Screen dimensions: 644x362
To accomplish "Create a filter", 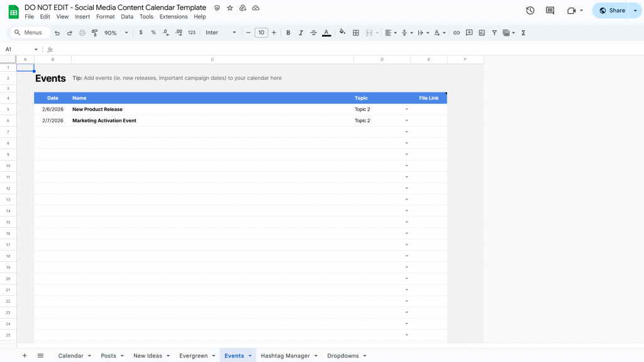I will pos(494,33).
